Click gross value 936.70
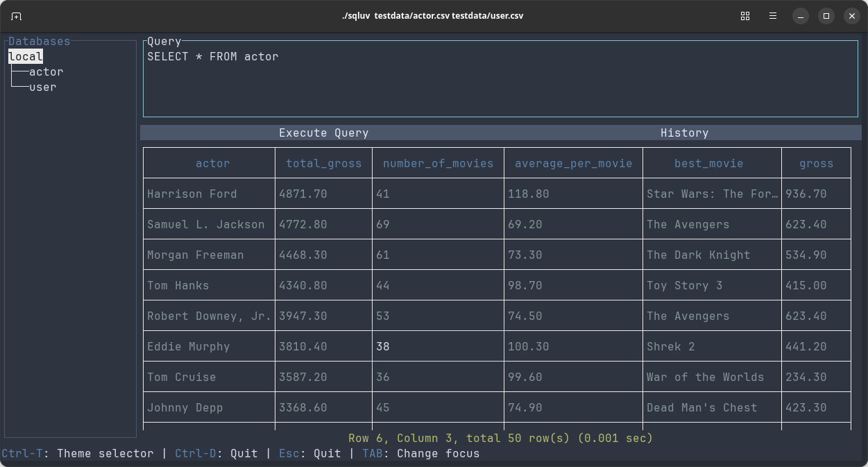Image resolution: width=868 pixels, height=467 pixels. 806,194
